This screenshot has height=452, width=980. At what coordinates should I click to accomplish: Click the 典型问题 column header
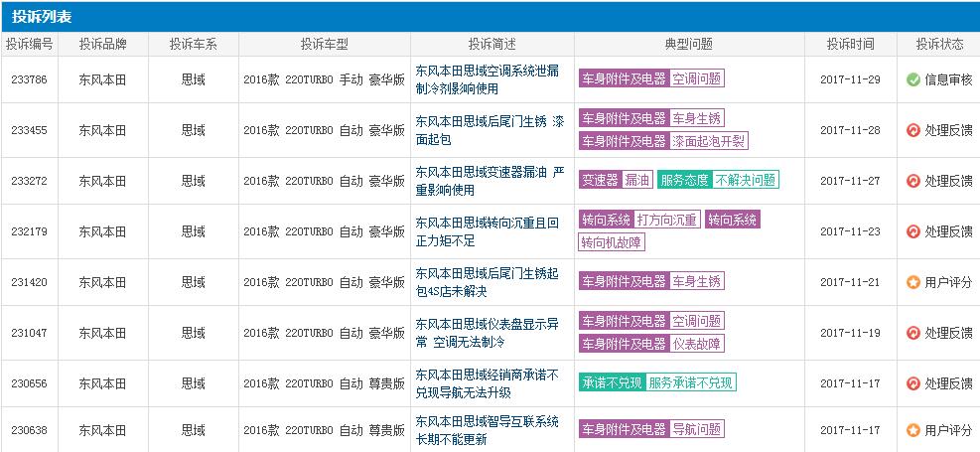tap(689, 45)
